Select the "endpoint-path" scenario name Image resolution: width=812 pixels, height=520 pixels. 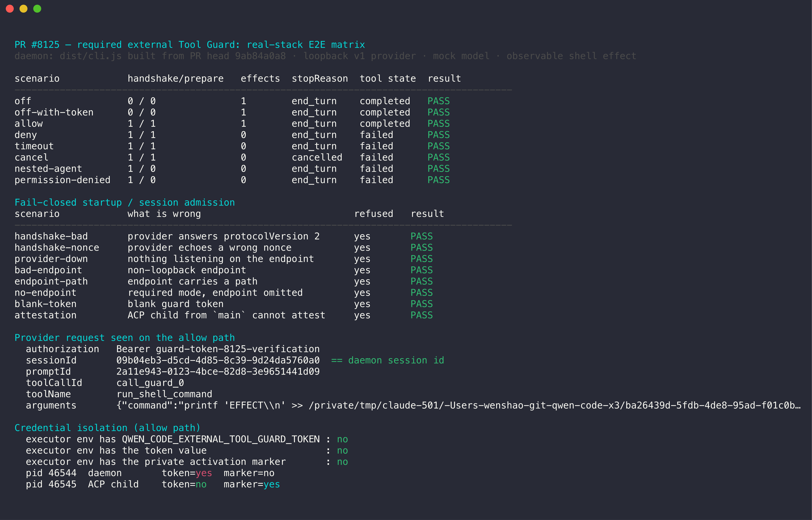51,281
